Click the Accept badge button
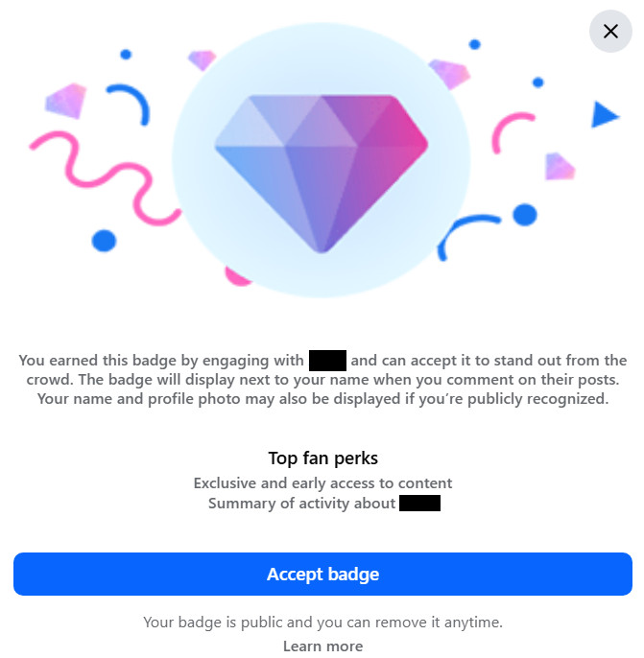The width and height of the screenshot is (644, 658). coord(322,574)
